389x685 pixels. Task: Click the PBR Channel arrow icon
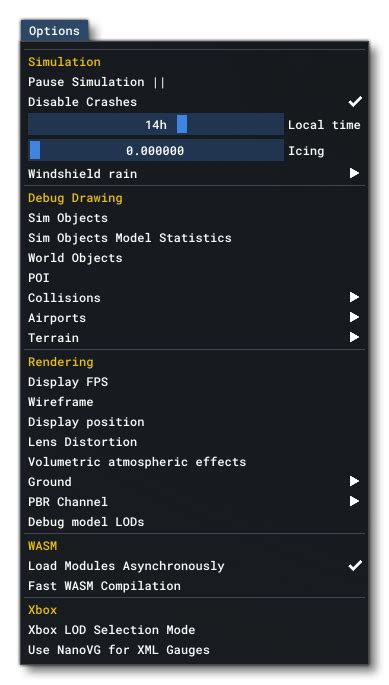[x=354, y=502]
